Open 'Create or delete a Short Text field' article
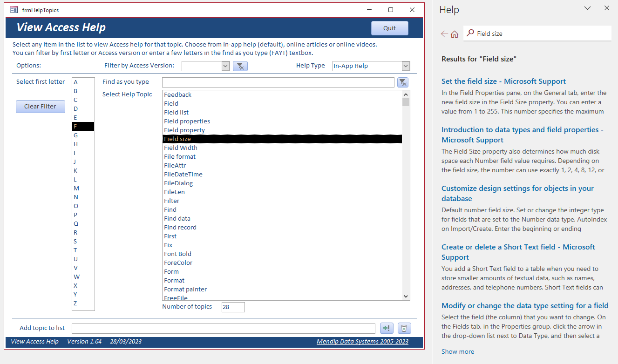 click(x=518, y=252)
